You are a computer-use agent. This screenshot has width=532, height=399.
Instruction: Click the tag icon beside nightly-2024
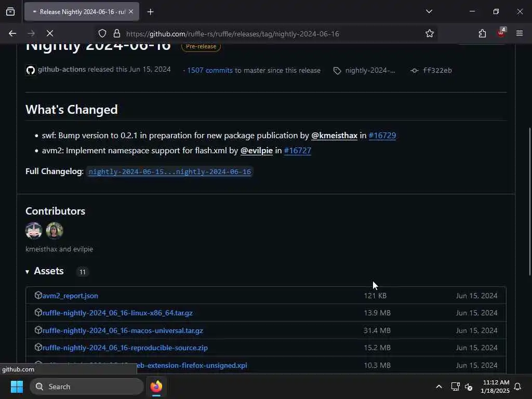(337, 71)
